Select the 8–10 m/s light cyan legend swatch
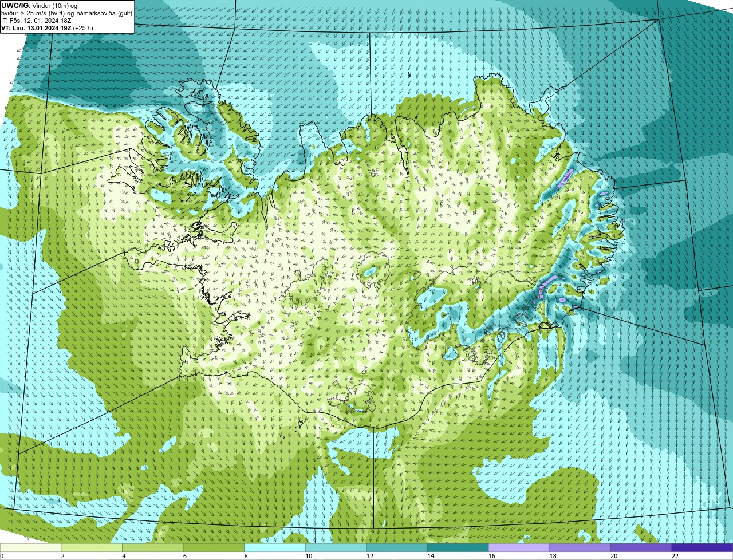733x560 pixels. coord(275,547)
